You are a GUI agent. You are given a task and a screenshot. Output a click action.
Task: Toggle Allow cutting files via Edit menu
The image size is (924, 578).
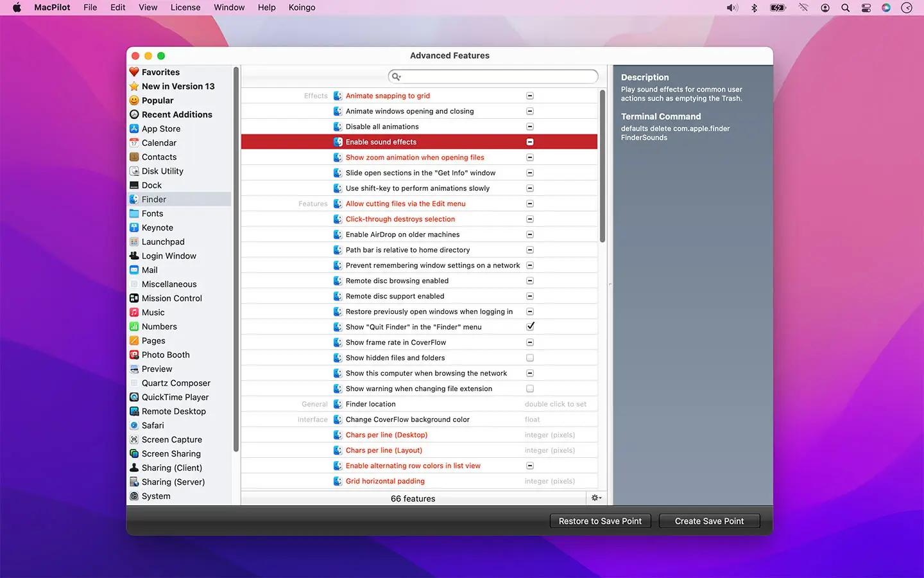click(530, 204)
